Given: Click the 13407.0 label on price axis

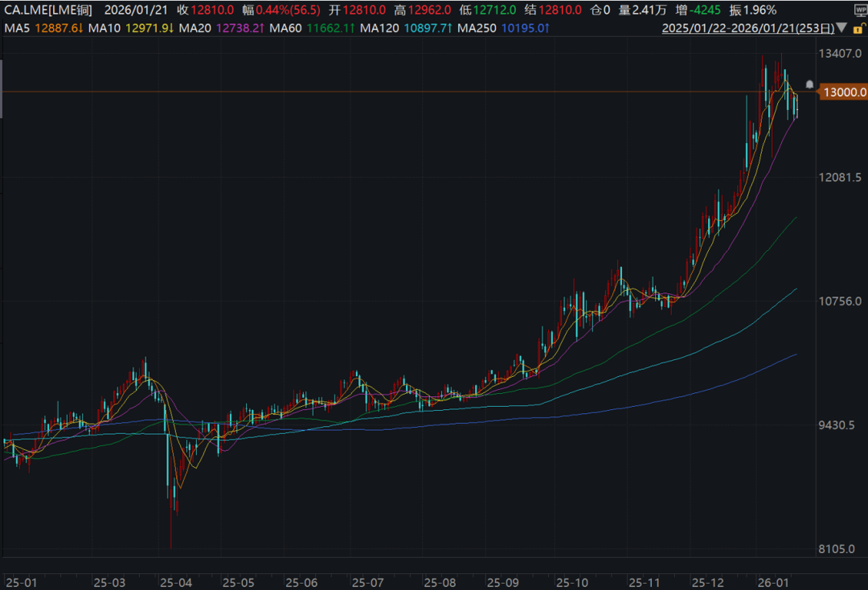Looking at the screenshot, I should coord(841,54).
